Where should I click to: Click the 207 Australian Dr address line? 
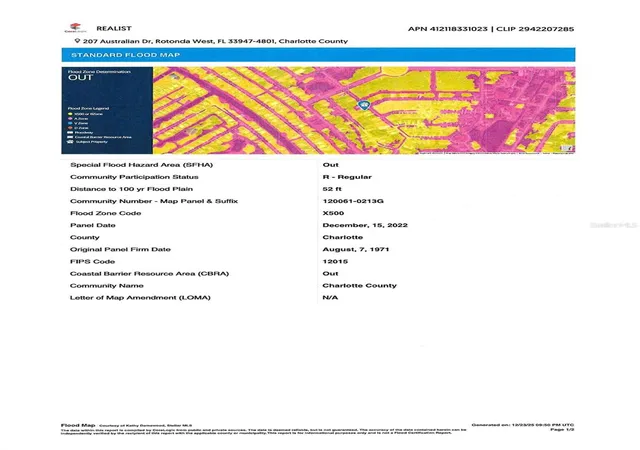coord(215,41)
